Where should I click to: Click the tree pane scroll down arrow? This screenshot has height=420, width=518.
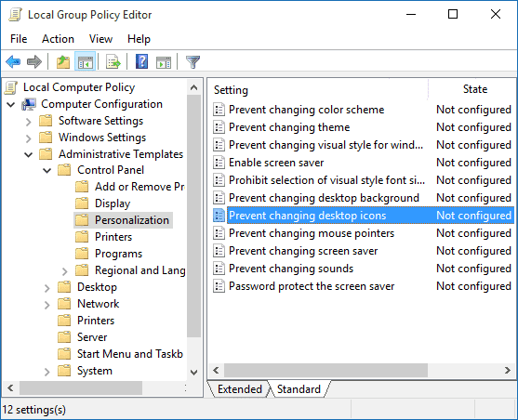click(x=194, y=372)
